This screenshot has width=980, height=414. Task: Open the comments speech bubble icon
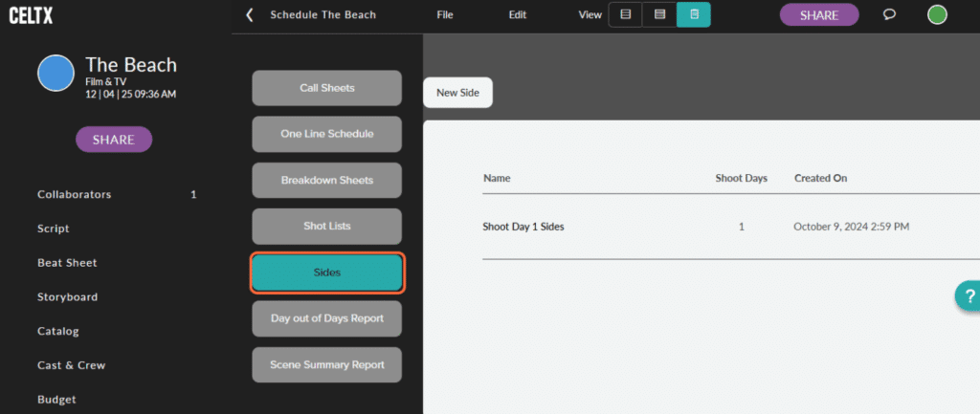[x=889, y=15]
